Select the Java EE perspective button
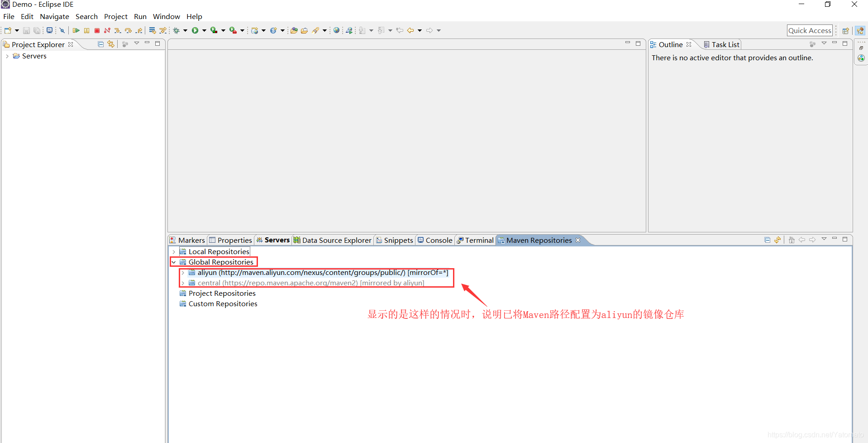868x443 pixels. 860,31
